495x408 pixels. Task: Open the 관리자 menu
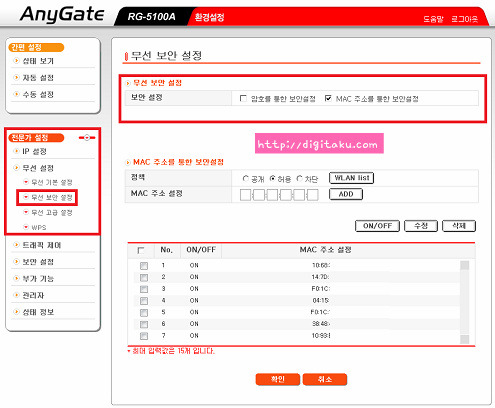click(x=33, y=295)
